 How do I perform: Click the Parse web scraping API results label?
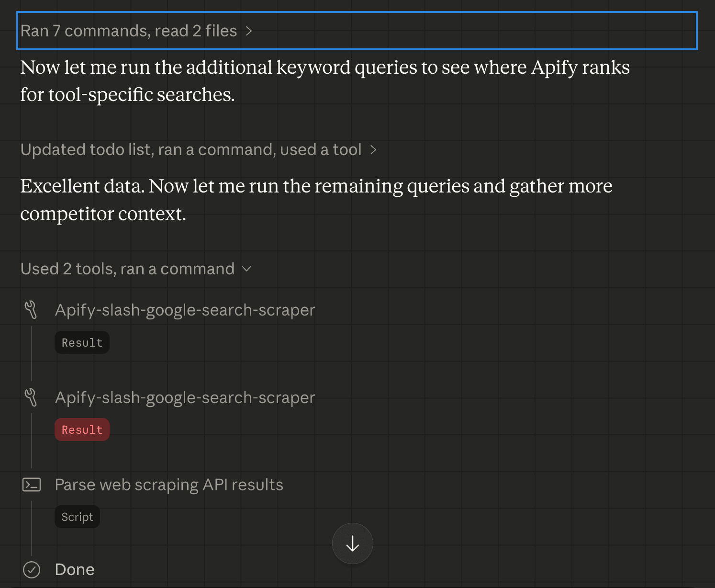click(168, 485)
